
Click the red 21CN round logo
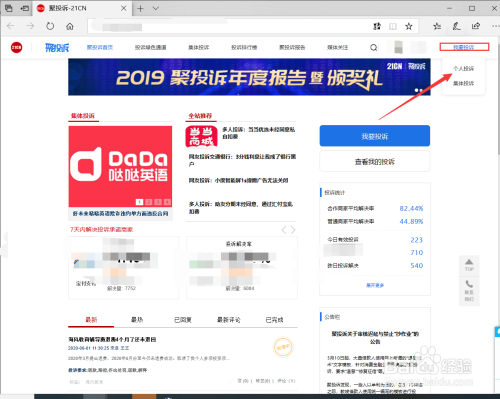pos(16,48)
